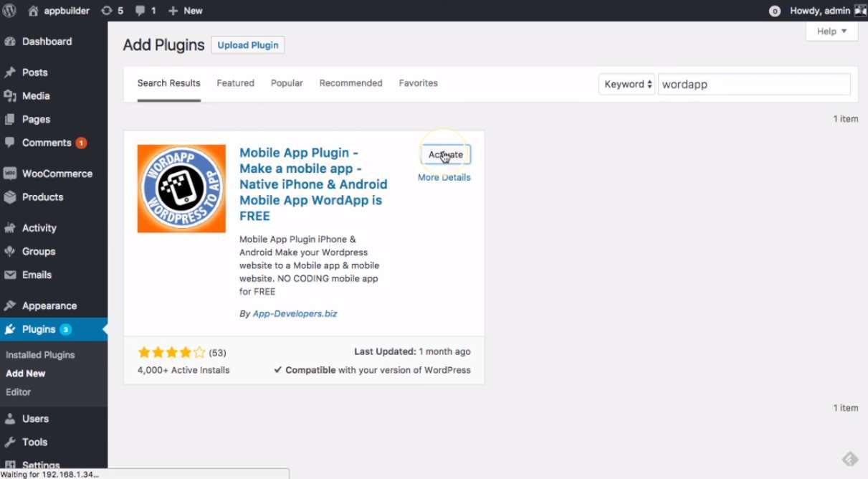Click the Products box icon
The height and width of the screenshot is (479, 868).
click(10, 197)
